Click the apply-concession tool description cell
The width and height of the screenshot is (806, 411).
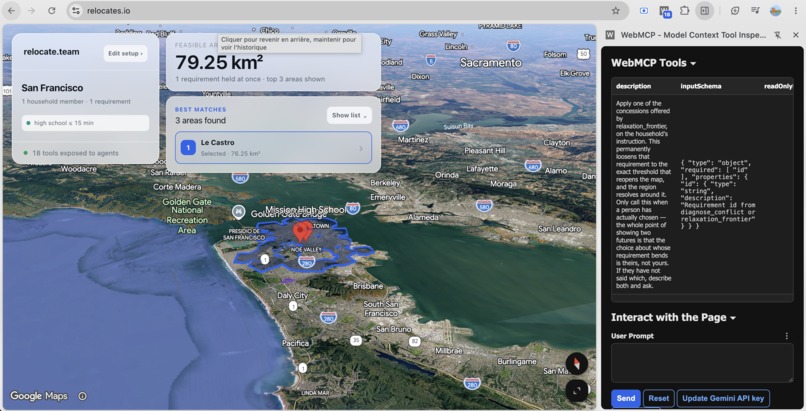pos(644,194)
